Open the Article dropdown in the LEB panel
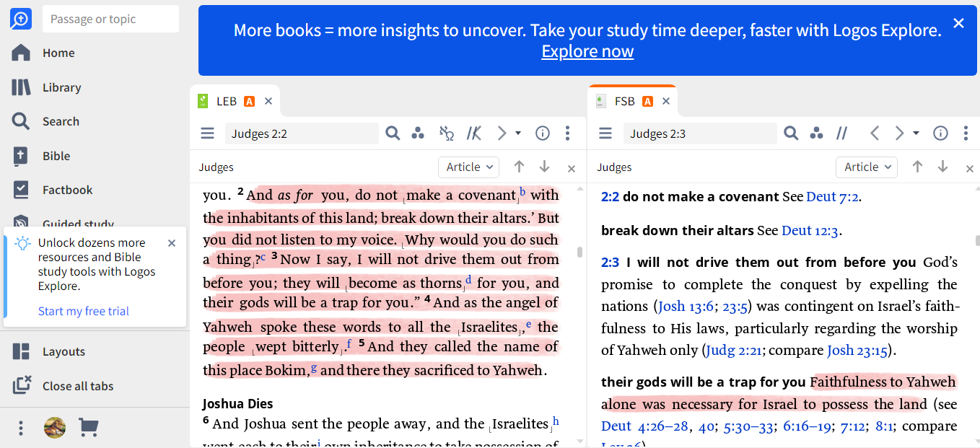The height and width of the screenshot is (448, 980). [x=469, y=167]
